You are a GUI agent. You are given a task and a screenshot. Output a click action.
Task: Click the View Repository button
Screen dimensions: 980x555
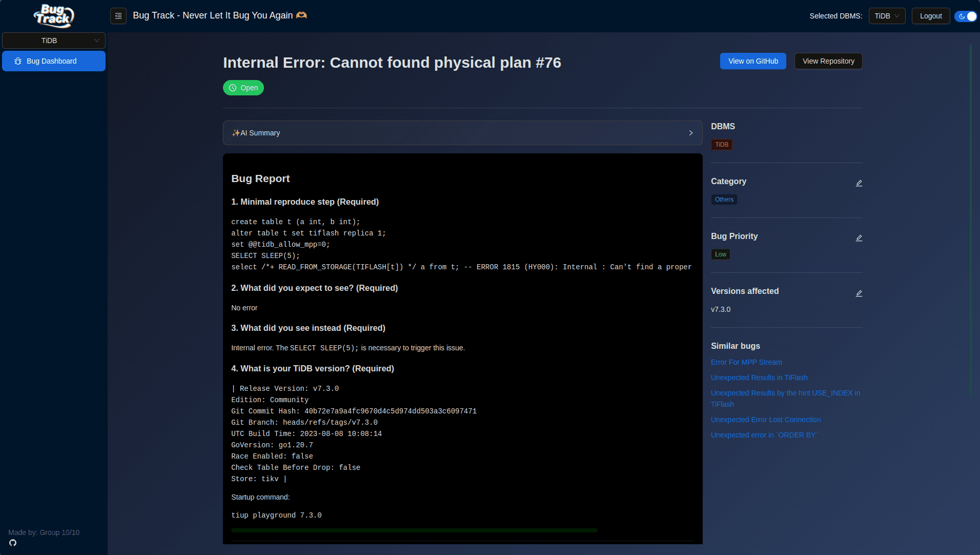pyautogui.click(x=828, y=61)
